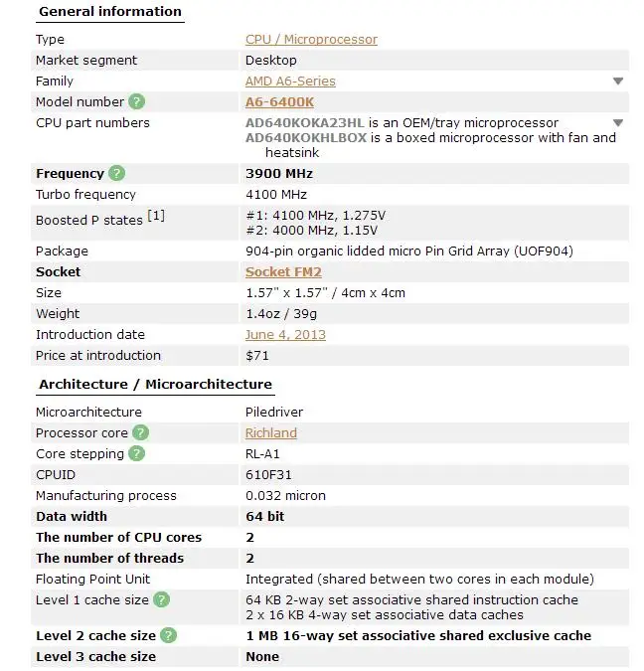Click help icon next to Model number
This screenshot has width=644, height=671.
[x=137, y=101]
